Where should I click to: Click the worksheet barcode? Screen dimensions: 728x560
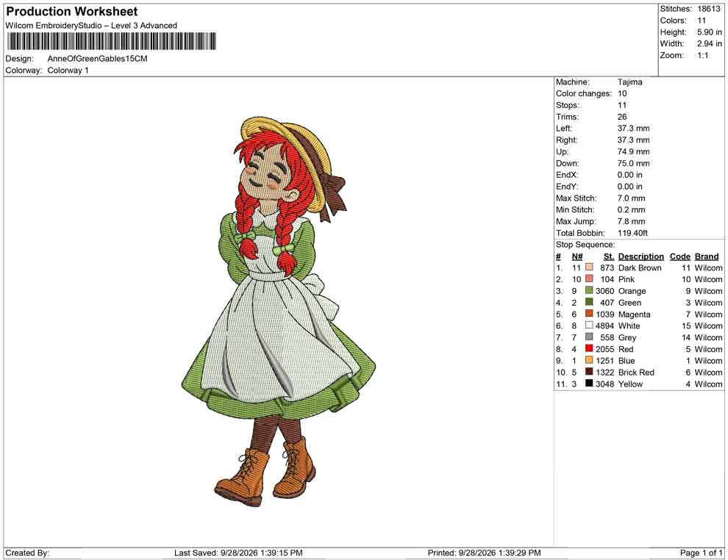(112, 41)
